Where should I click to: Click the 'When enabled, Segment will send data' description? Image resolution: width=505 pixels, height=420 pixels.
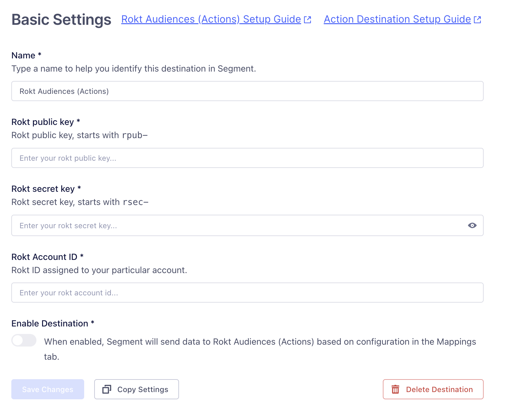pyautogui.click(x=260, y=349)
